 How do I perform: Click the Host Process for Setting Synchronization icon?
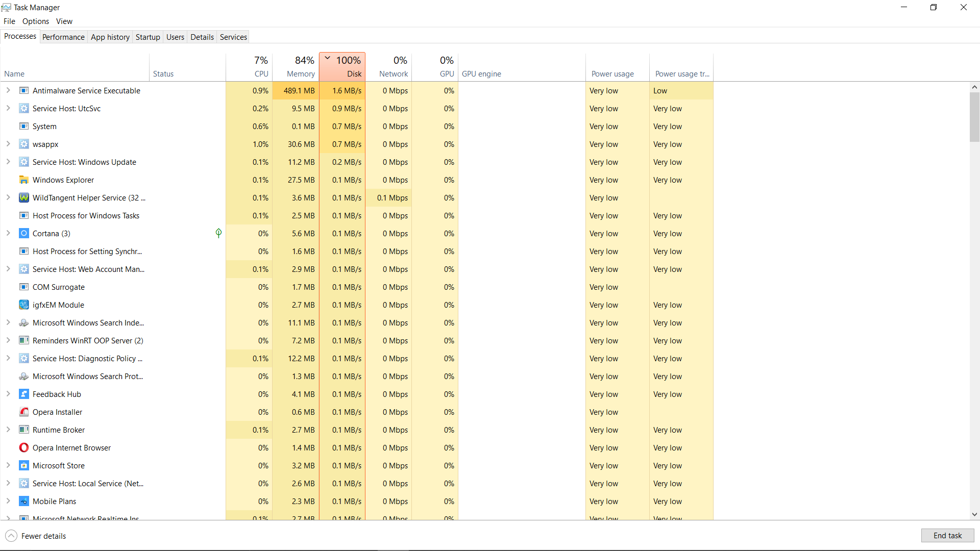tap(24, 252)
